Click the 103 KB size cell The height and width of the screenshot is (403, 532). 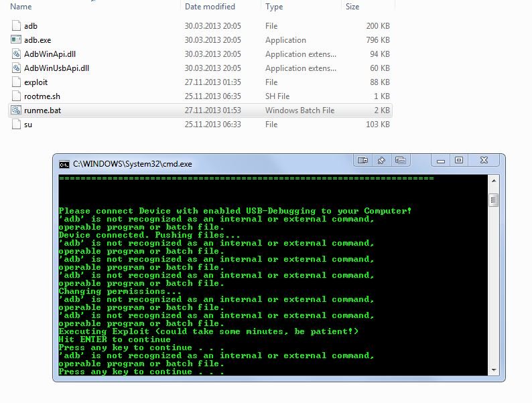click(x=378, y=125)
